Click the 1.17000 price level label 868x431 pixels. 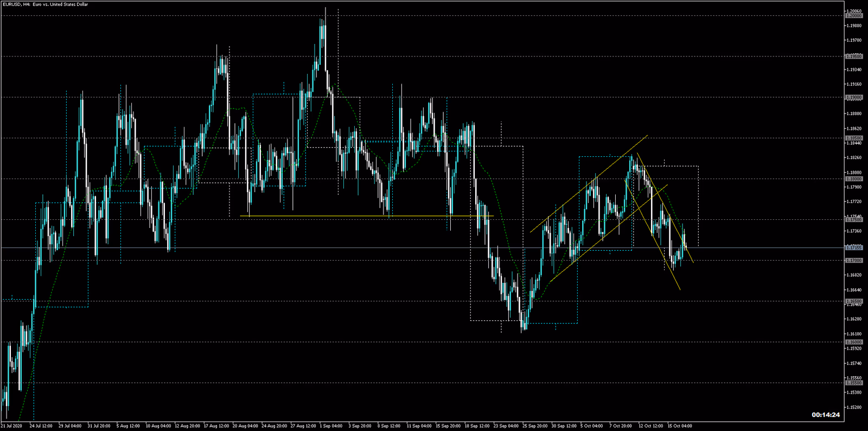point(854,261)
